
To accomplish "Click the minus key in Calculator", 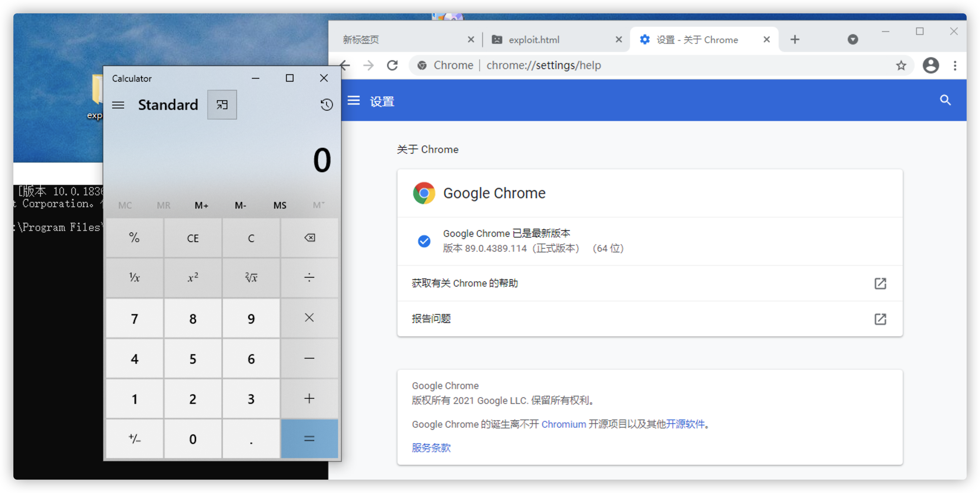I will point(309,359).
